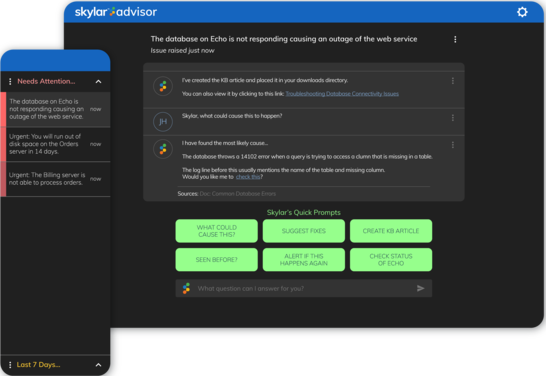This screenshot has width=546, height=376.
Task: Click the issue title about Echo database
Action: (284, 39)
